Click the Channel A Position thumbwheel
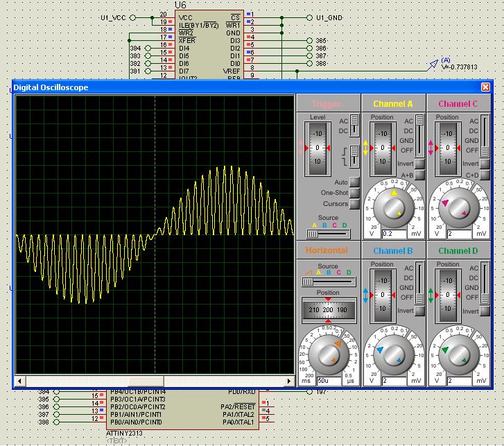Viewport: 504px width, 446px height. click(x=383, y=148)
